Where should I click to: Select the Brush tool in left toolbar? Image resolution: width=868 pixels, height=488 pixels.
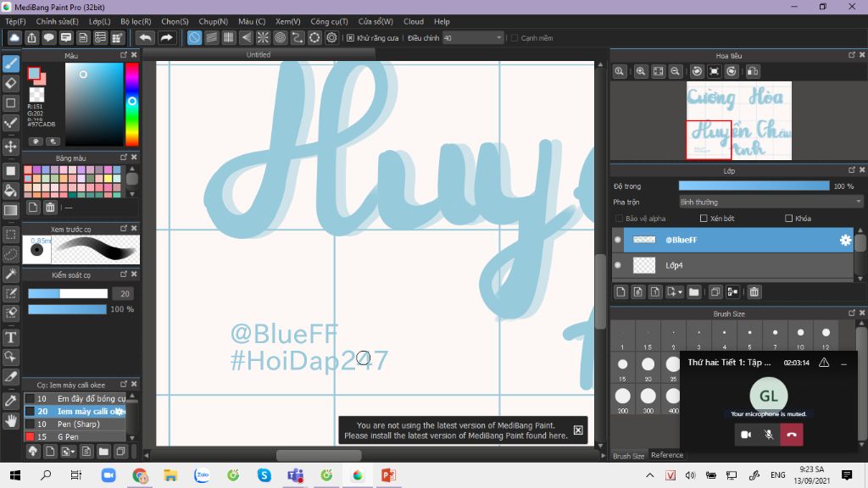10,64
